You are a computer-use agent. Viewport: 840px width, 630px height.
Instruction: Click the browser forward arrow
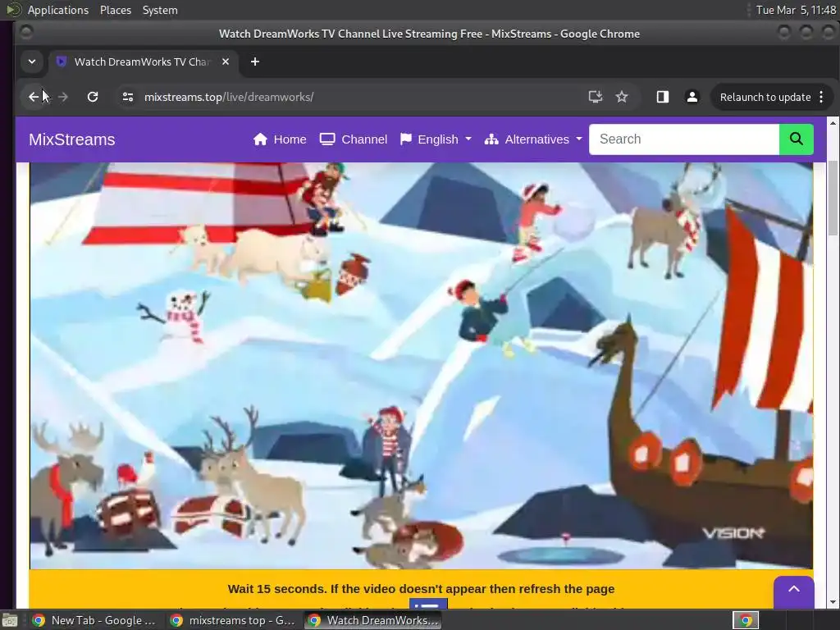(63, 97)
